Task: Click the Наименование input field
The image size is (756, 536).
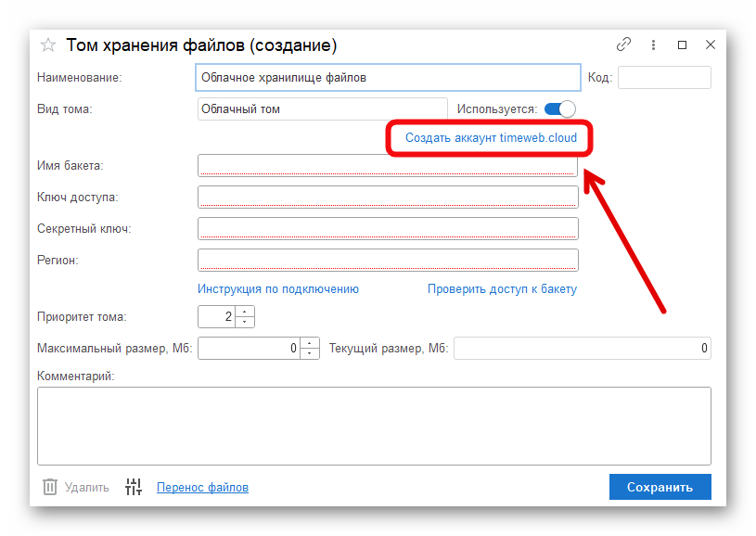Action: (388, 78)
